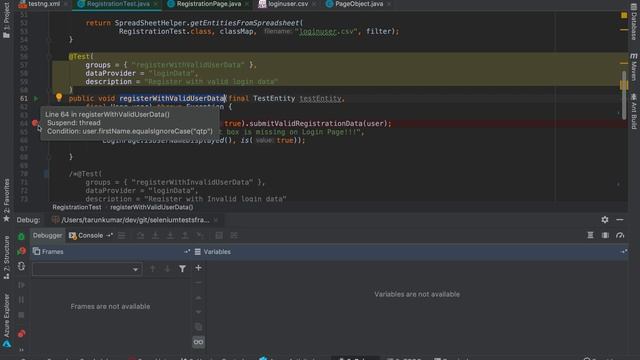Move watch down arrow in watches toolbar
640x360 pixels.
(x=198, y=312)
